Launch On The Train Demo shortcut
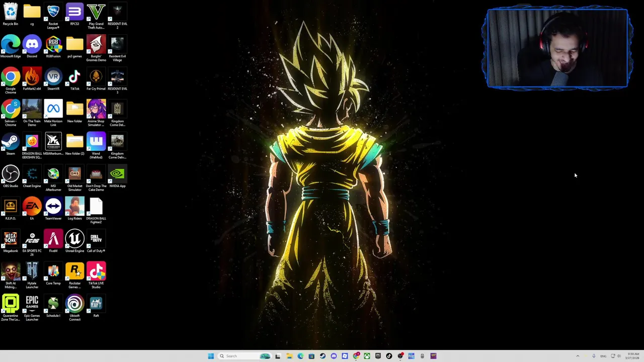644x362 pixels. pos(32,114)
